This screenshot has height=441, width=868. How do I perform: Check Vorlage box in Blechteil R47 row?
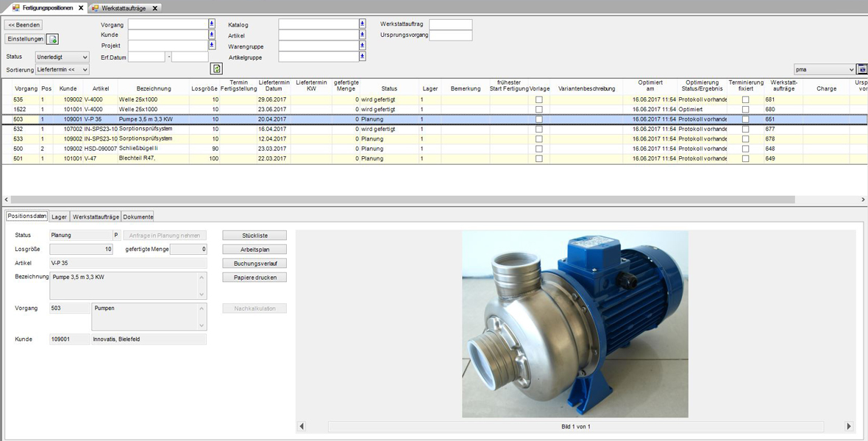pyautogui.click(x=538, y=158)
